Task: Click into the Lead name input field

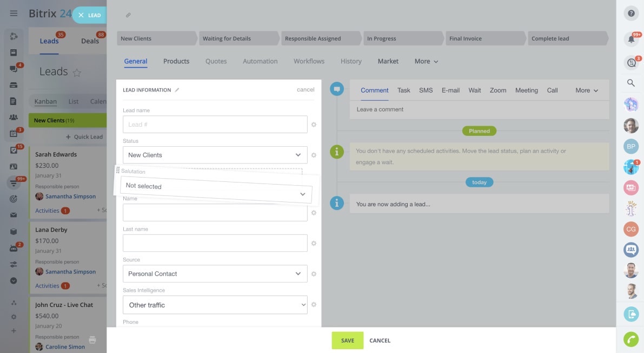Action: (x=215, y=125)
